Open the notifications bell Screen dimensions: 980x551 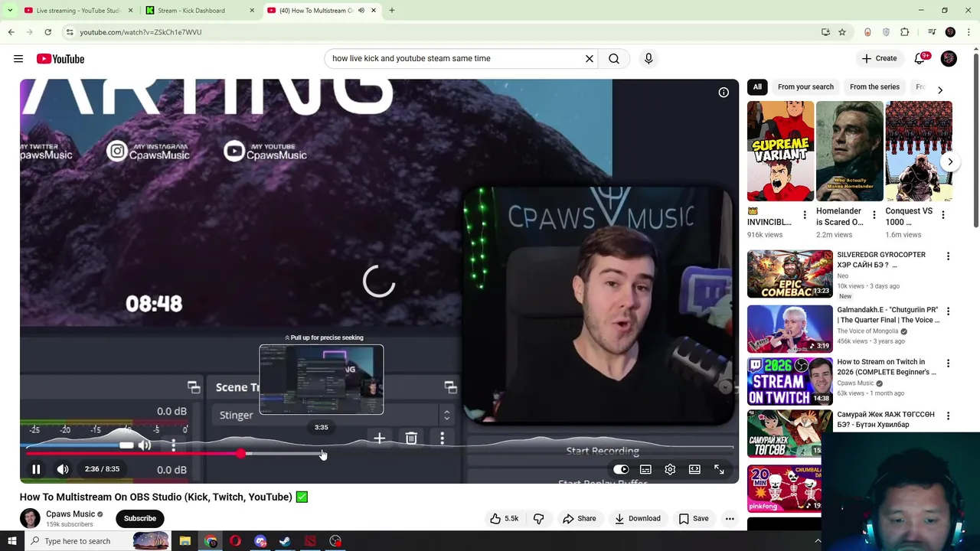[920, 58]
